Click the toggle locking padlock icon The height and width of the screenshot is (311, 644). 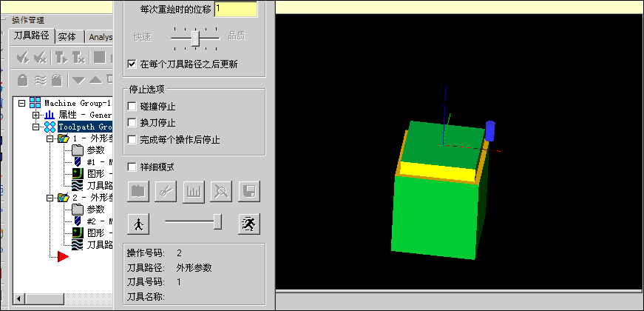[23, 80]
